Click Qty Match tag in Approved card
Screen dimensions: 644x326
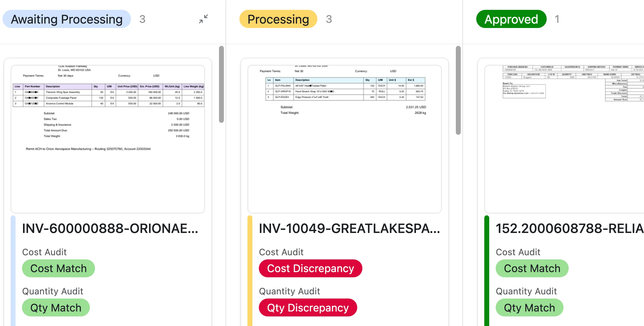point(530,308)
